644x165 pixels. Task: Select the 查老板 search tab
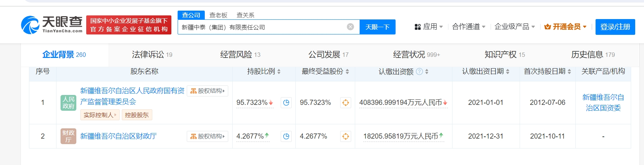coord(218,15)
